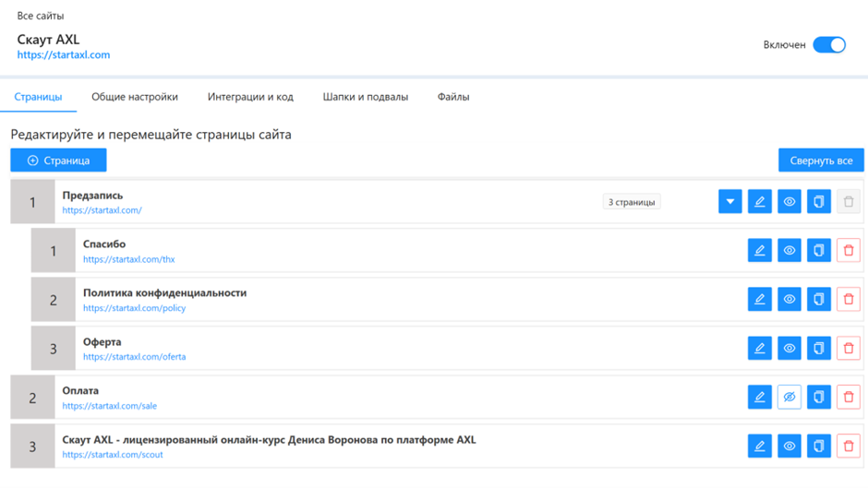Viewport: 868px width, 488px height.
Task: Show the hidden Оплата page
Action: [x=789, y=397]
